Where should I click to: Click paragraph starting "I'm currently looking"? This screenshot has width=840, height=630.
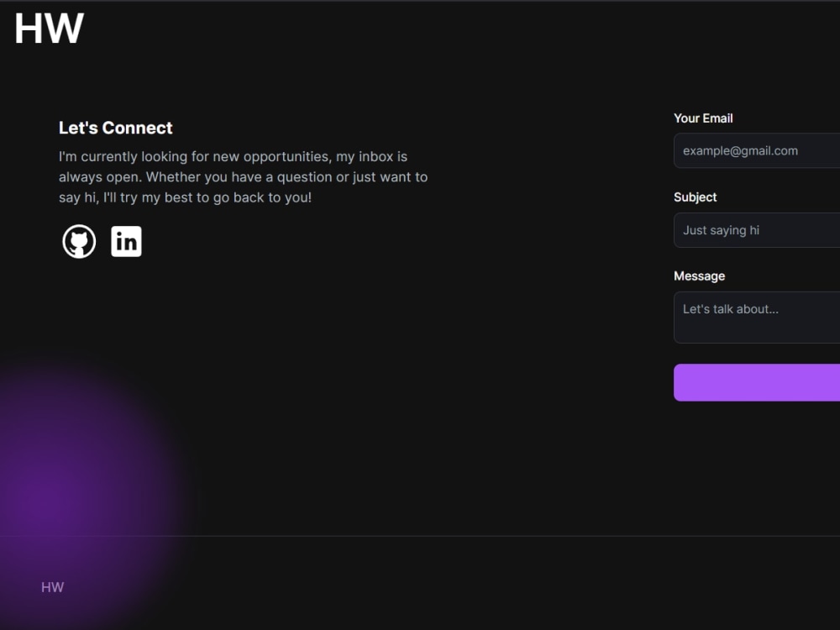[244, 177]
